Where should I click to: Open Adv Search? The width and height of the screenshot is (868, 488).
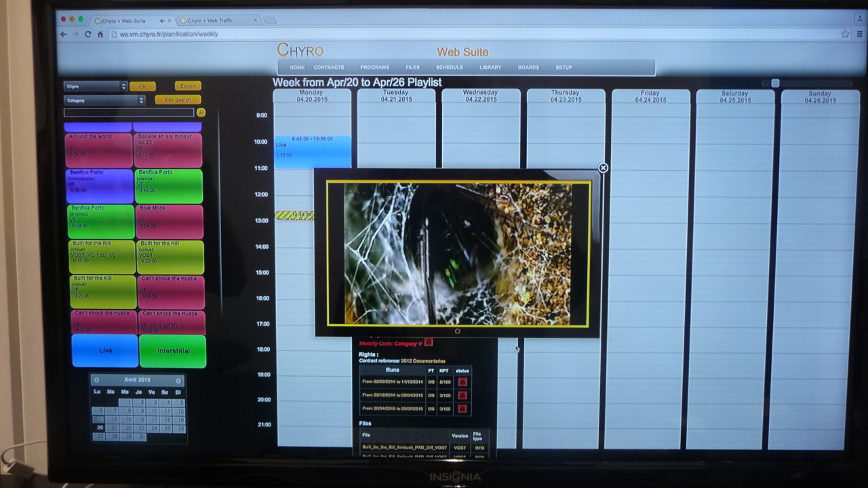coord(177,100)
